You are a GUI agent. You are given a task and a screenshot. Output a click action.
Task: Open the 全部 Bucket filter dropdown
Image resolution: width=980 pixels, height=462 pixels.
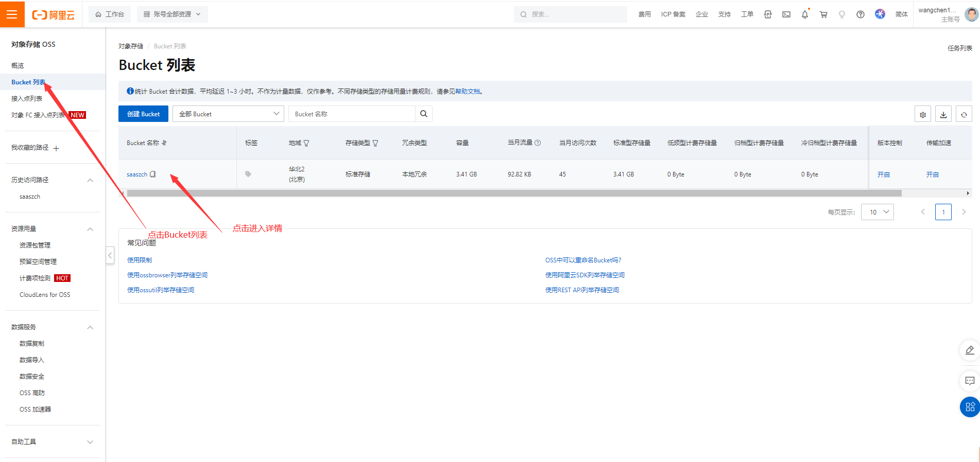pyautogui.click(x=228, y=114)
